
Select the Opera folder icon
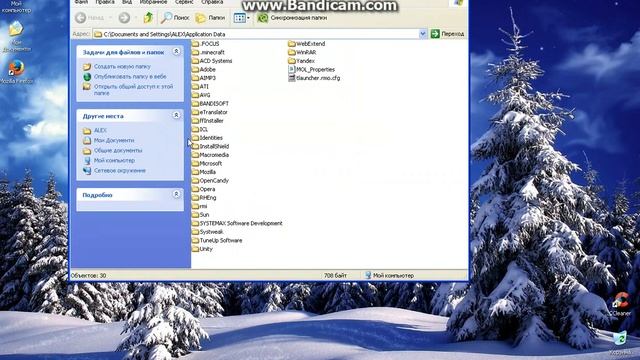tap(196, 189)
